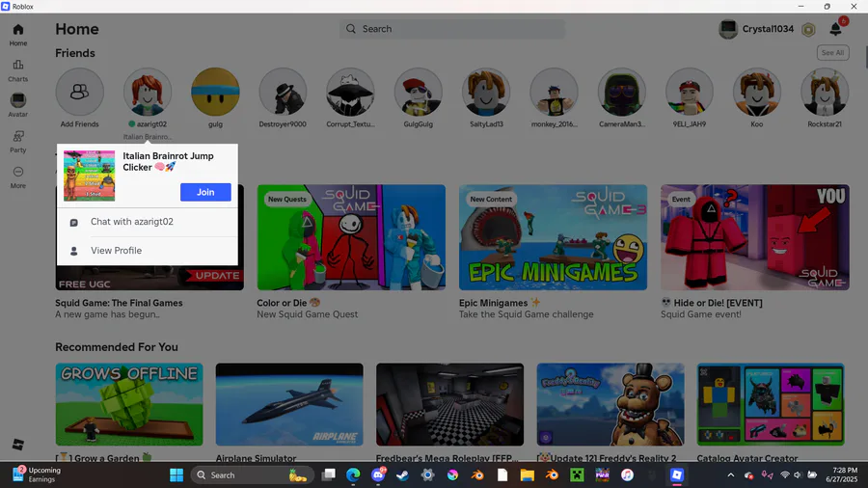Viewport: 868px width, 488px height.
Task: Open Microsoft Edge from taskbar
Action: click(x=353, y=474)
